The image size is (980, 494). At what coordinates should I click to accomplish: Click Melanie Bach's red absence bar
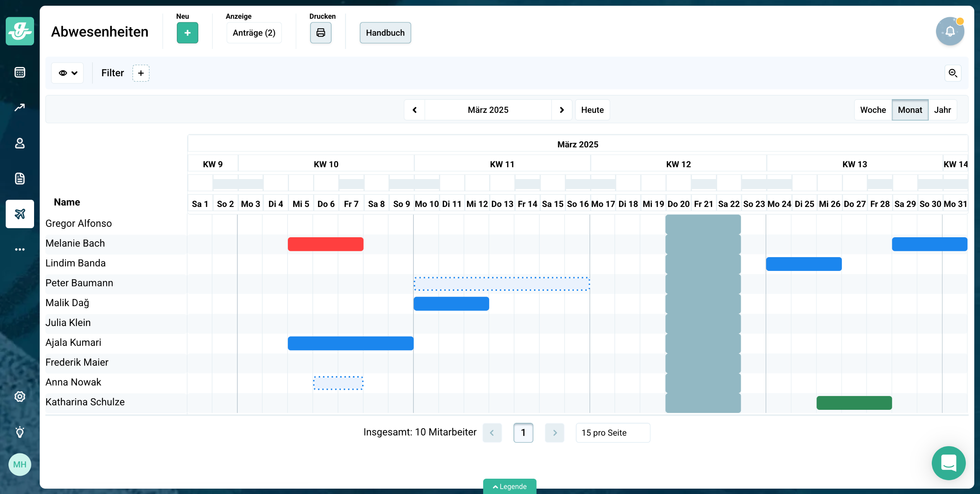pos(325,244)
